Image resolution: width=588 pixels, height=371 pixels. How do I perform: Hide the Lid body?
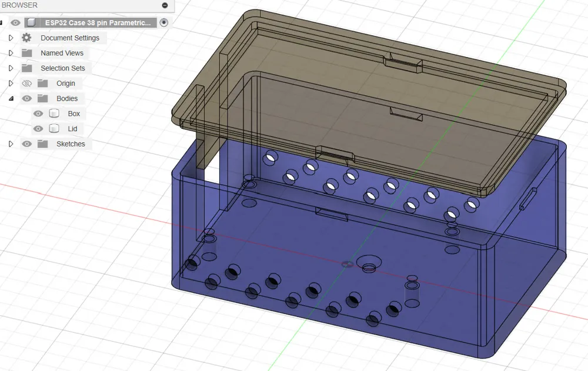[x=38, y=129]
